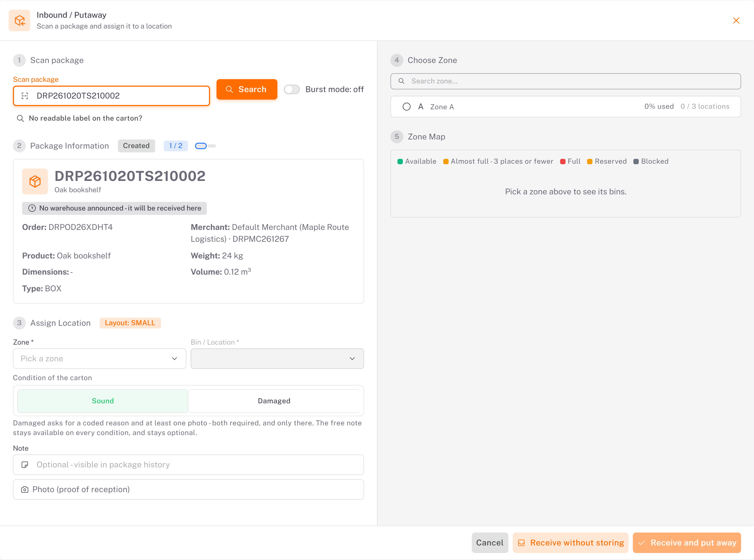Image resolution: width=754 pixels, height=560 pixels.
Task: Click the Weight: 24 kg value
Action: 233,255
